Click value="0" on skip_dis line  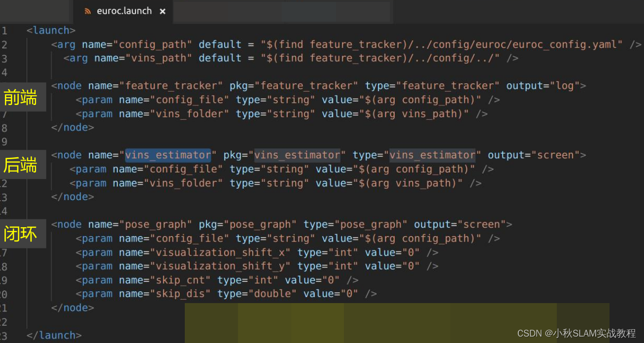click(x=331, y=294)
